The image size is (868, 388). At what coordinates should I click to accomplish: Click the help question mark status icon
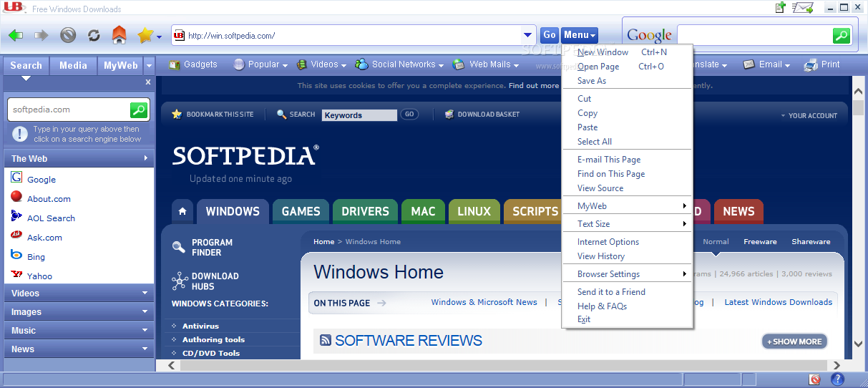(837, 379)
